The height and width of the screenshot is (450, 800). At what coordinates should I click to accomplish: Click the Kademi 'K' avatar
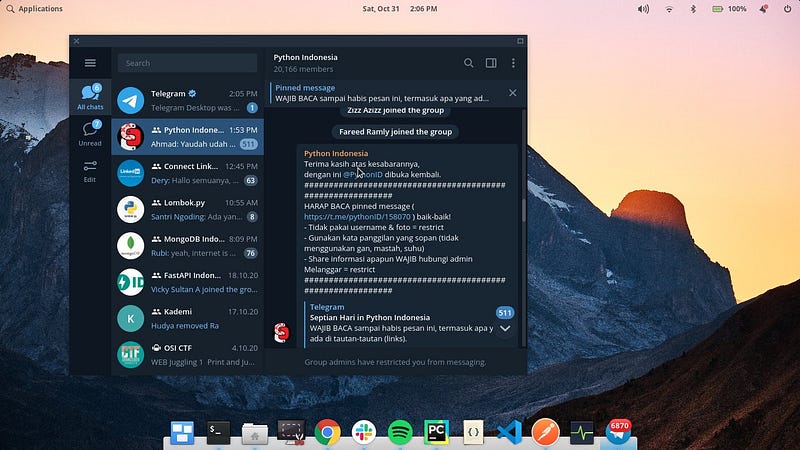[131, 318]
